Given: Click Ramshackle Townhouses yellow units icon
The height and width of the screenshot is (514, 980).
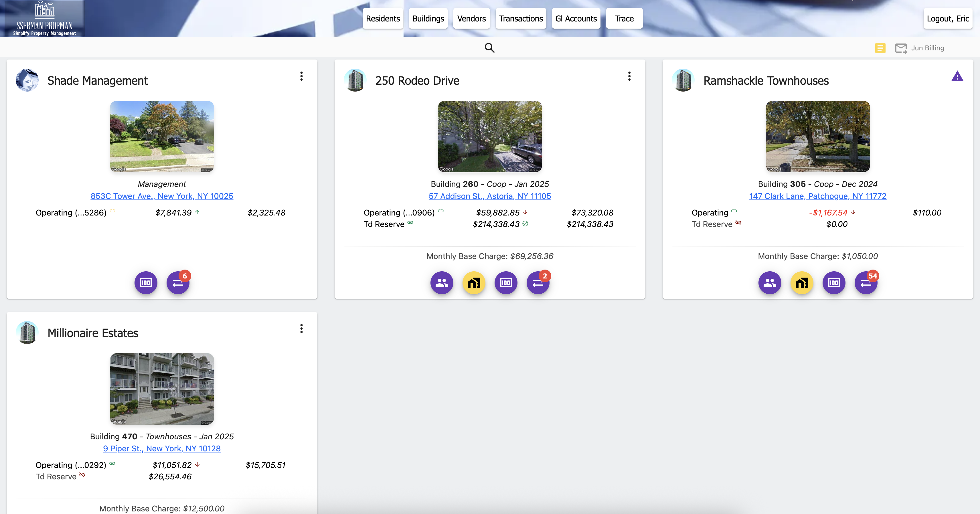Looking at the screenshot, I should (802, 283).
